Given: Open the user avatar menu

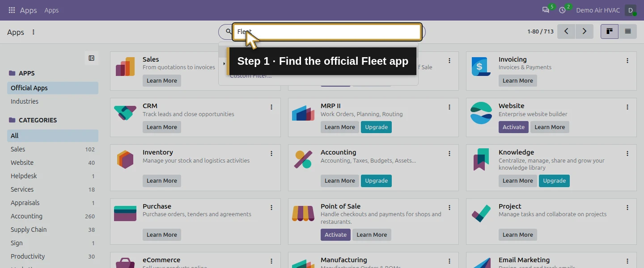Looking at the screenshot, I should coord(631,10).
